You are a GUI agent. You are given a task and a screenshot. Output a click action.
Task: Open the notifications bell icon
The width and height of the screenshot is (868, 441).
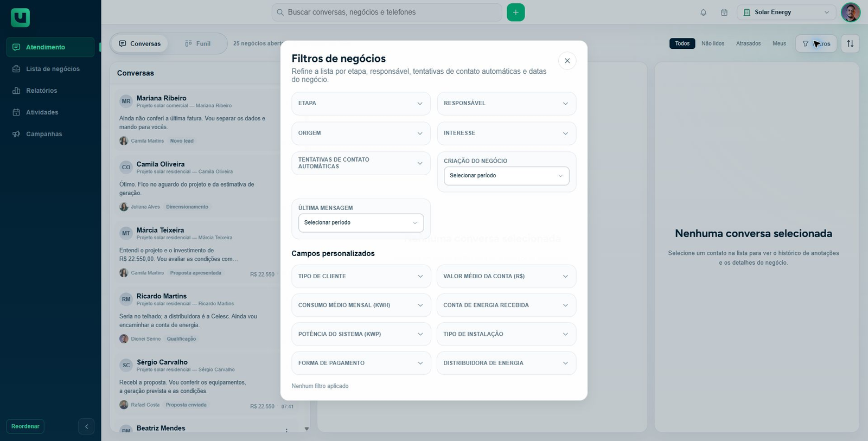[x=703, y=12]
